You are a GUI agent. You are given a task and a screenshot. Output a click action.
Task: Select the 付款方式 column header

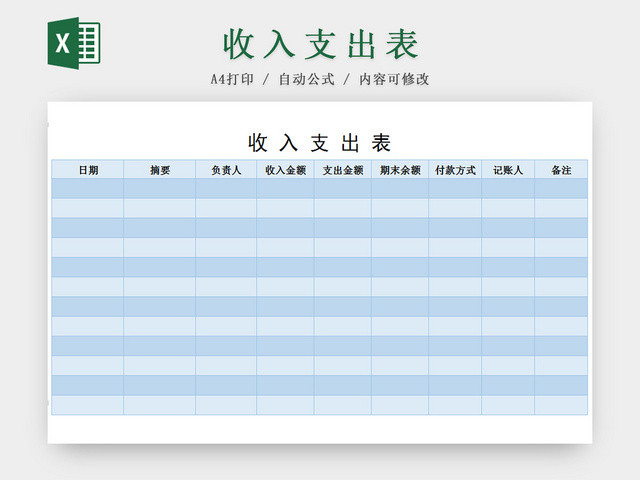[x=455, y=170]
